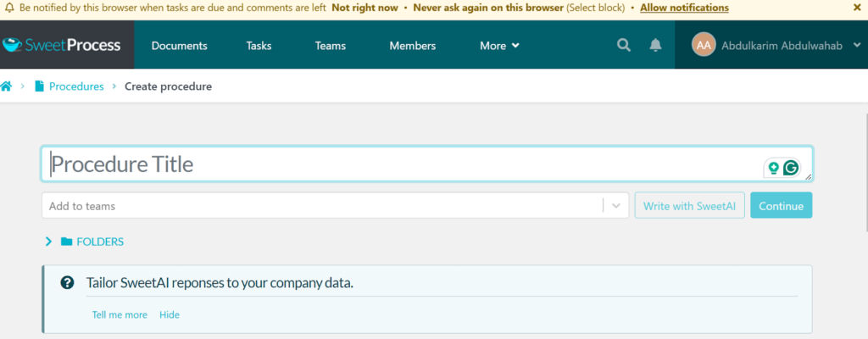
Task: Go to home via breadcrumb house icon
Action: tap(6, 86)
